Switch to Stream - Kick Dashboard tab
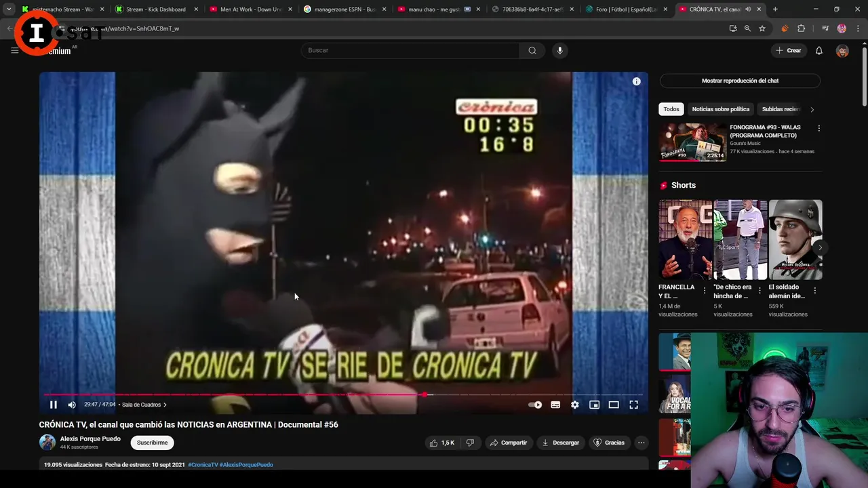868x488 pixels. click(156, 9)
